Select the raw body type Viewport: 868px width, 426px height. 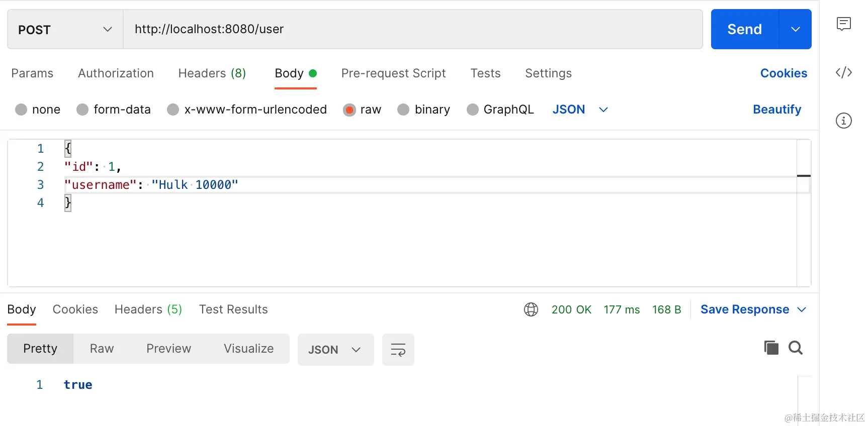pyautogui.click(x=350, y=110)
